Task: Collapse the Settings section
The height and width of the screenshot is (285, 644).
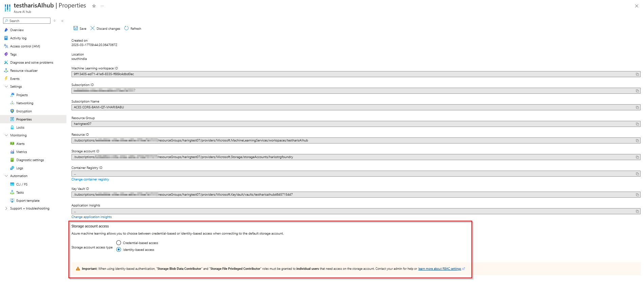Action: click(x=6, y=87)
